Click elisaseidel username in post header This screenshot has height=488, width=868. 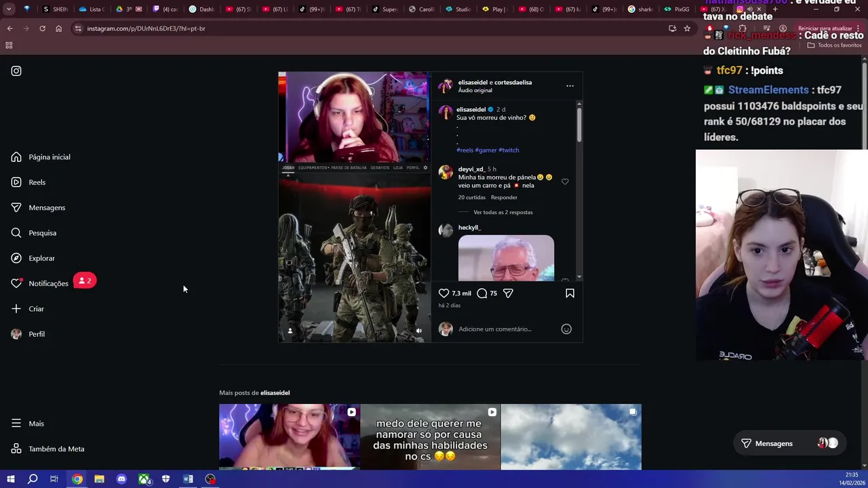[x=473, y=82]
